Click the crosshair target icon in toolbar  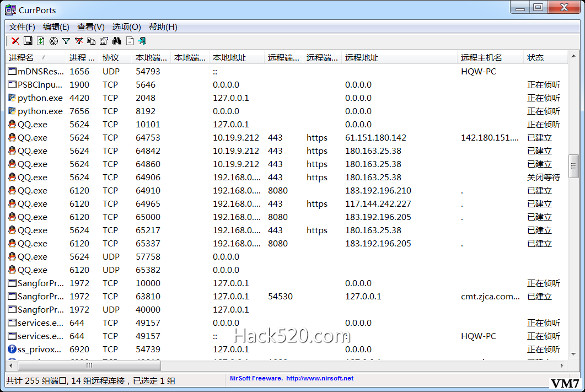coord(53,41)
